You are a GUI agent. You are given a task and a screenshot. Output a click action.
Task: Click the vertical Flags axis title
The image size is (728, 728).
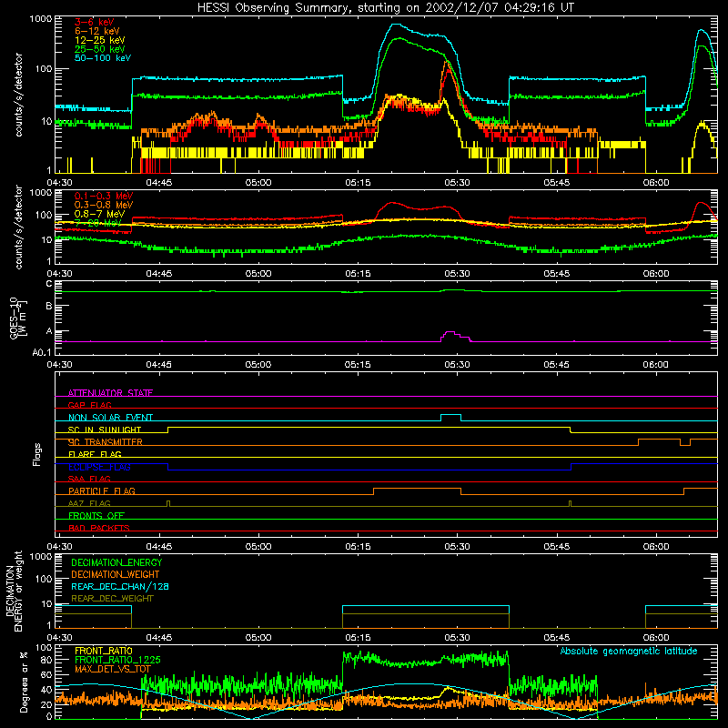pos(37,454)
